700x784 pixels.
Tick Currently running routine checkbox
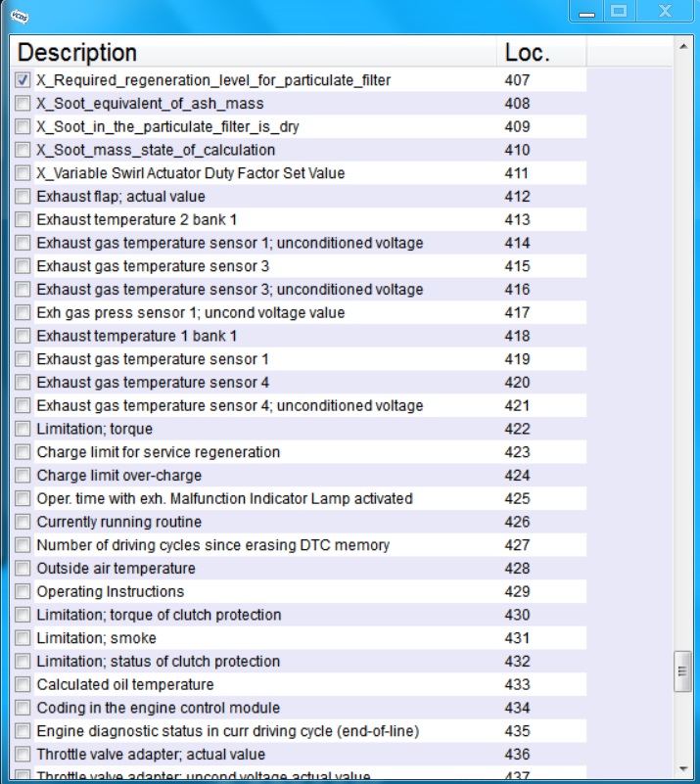tap(23, 522)
